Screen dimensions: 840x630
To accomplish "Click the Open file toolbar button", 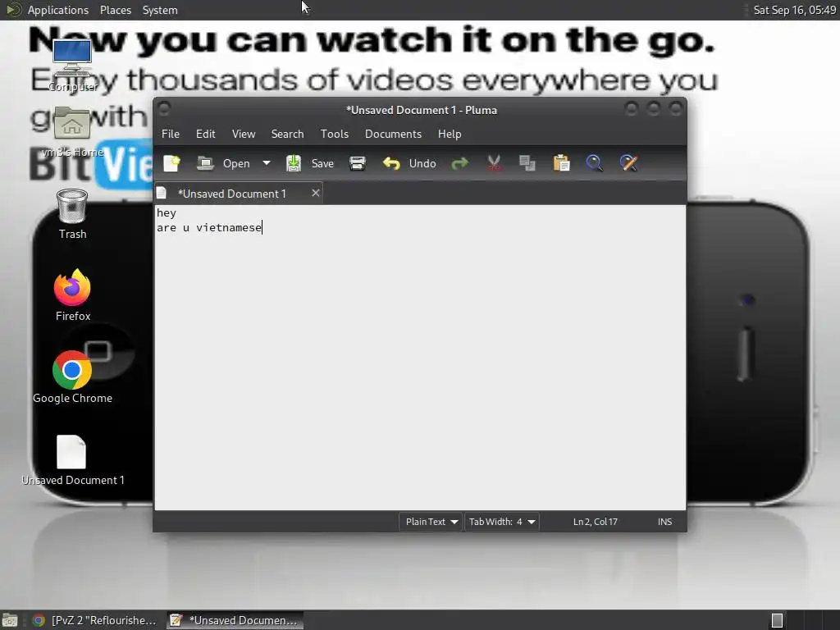I will click(x=223, y=163).
